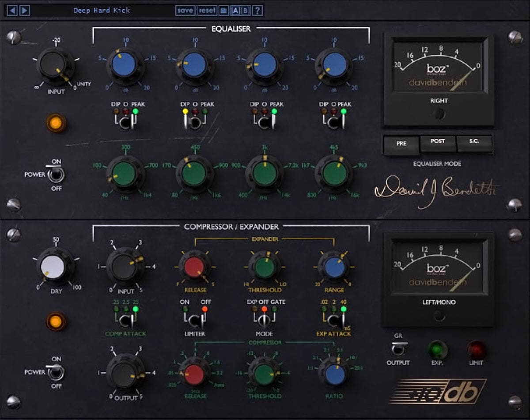Click the red LIMIT indicator light
Screen dimensions: 530x420
click(x=477, y=350)
